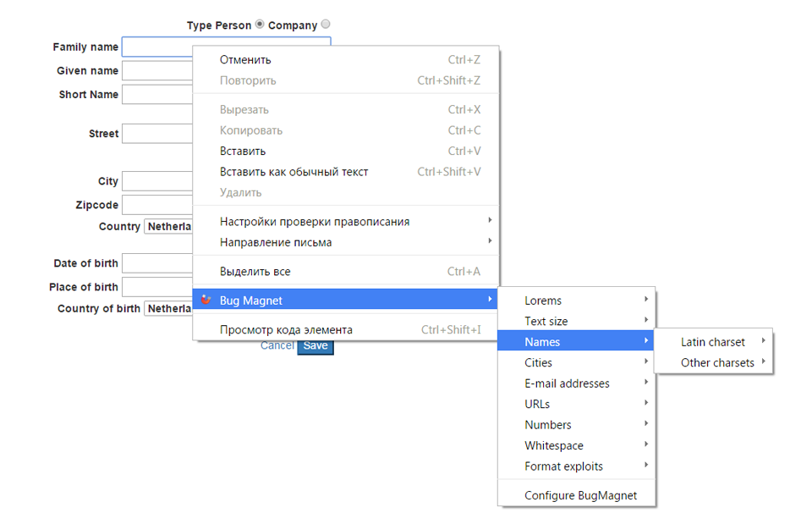Select the Company radio button

pos(326,25)
